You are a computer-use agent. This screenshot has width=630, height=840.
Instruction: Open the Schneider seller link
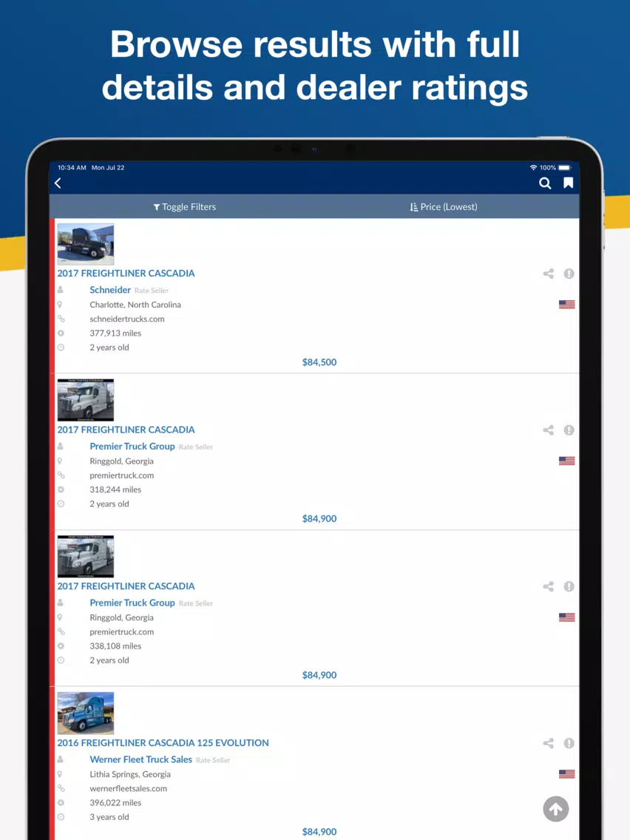[110, 290]
